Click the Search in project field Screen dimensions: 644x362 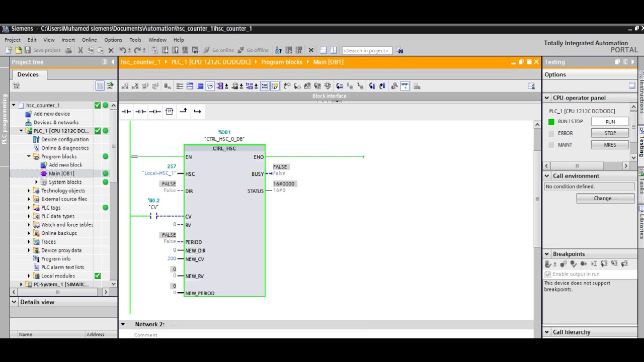(367, 50)
